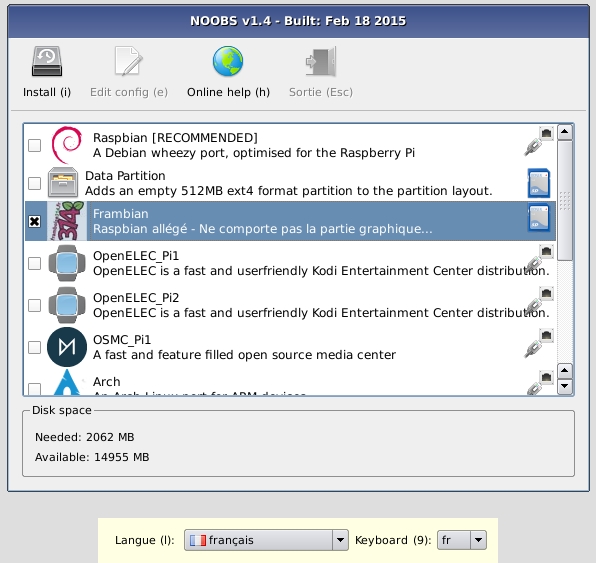Tick the OpenELEC_Pi2 checkbox
Screen dimensions: 596x563
[x=35, y=305]
